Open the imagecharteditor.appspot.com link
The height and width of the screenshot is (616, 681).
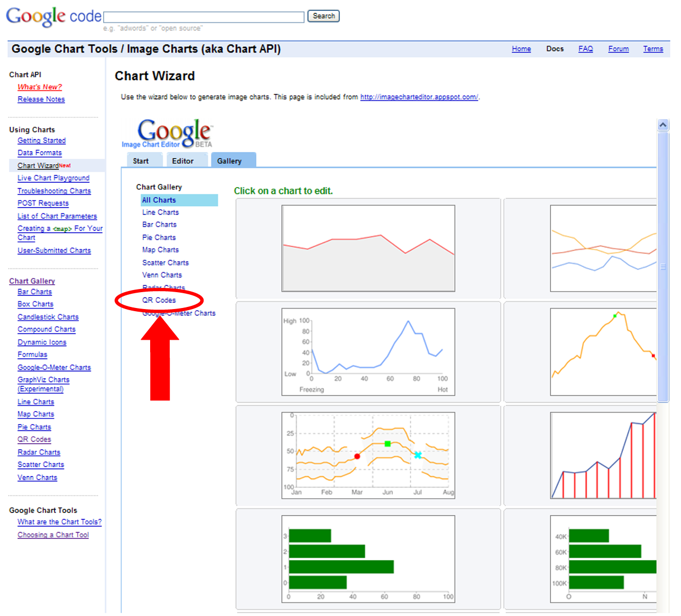coord(419,97)
